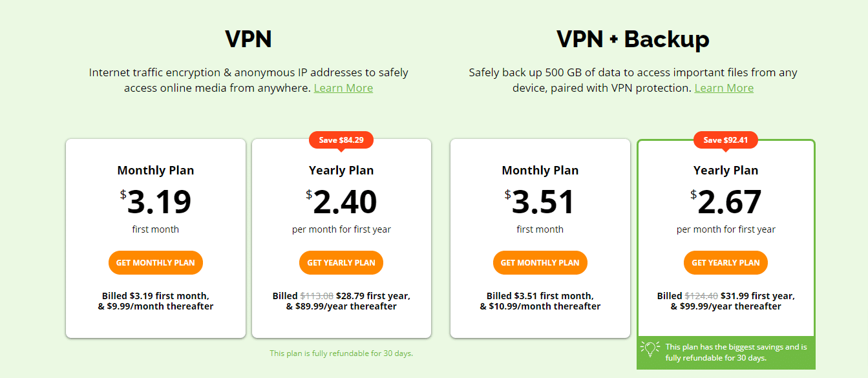This screenshot has height=378, width=868.
Task: Click the VPN + Backup heading
Action: click(x=633, y=40)
